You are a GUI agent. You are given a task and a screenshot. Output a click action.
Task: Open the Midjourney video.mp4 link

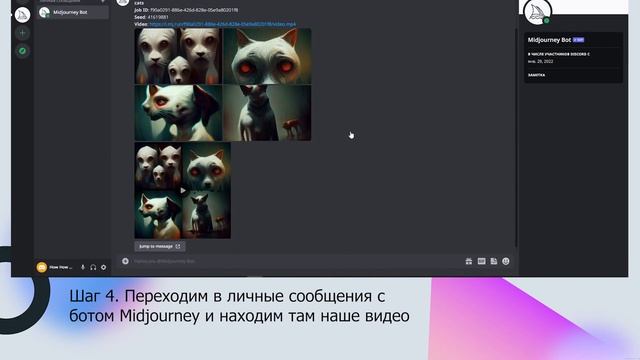pos(222,24)
